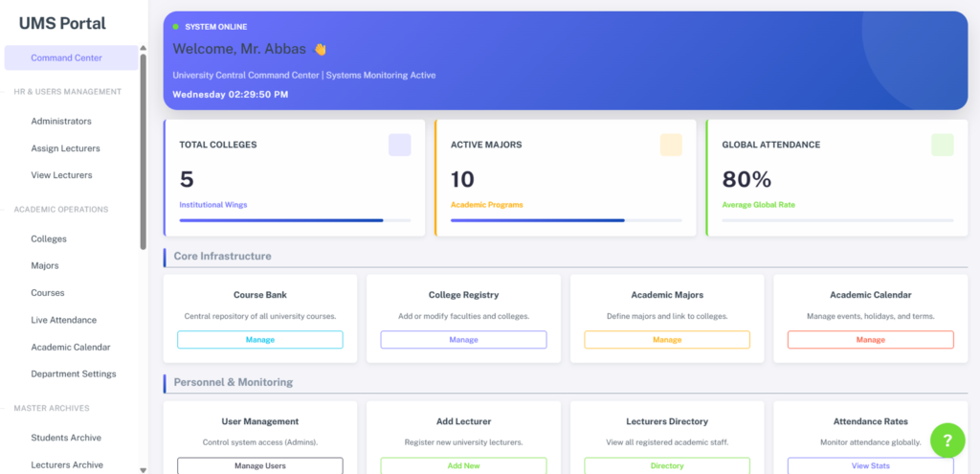Click the Global Attendance card icon square
The image size is (980, 474).
pyautogui.click(x=942, y=145)
